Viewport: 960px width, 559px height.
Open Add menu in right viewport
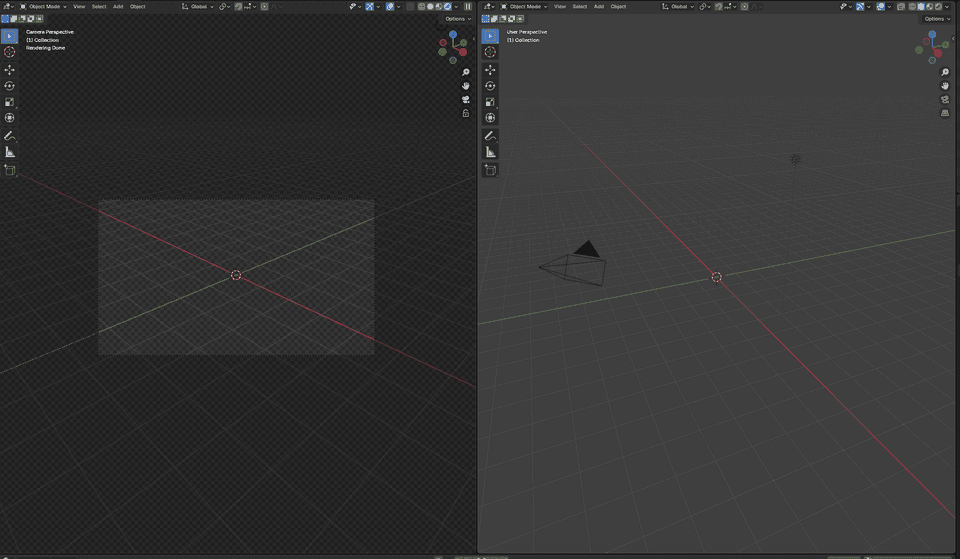(598, 7)
